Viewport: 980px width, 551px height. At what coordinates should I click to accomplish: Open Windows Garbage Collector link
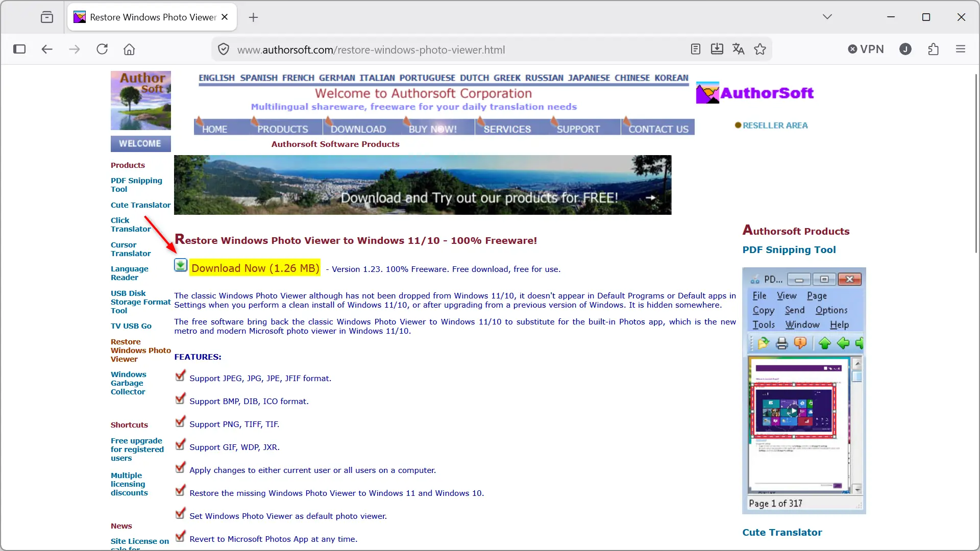(129, 383)
